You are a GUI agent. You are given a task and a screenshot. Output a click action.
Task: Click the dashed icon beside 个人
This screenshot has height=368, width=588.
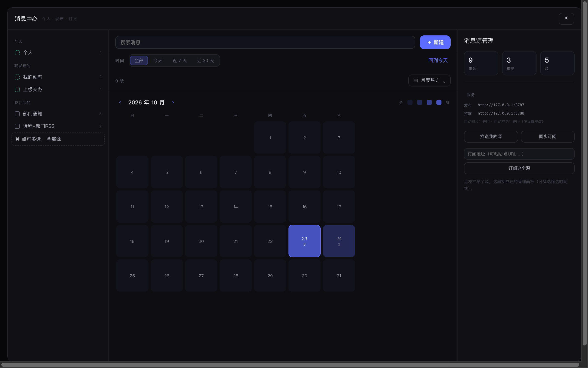click(17, 53)
